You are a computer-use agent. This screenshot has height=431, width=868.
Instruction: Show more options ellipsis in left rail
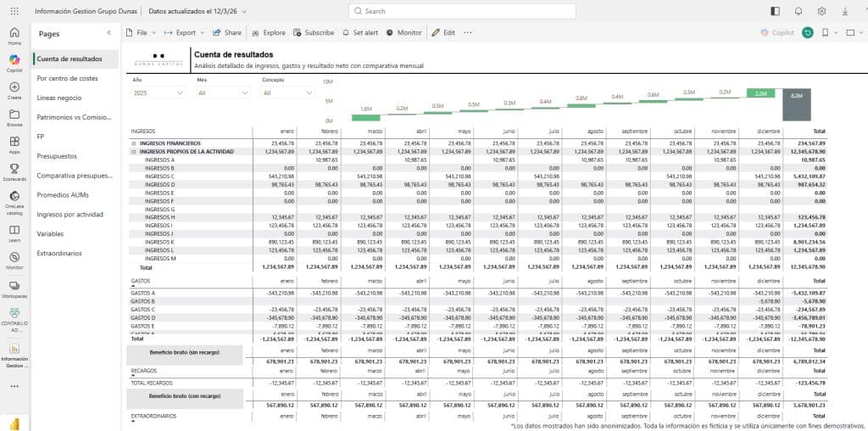point(14,387)
